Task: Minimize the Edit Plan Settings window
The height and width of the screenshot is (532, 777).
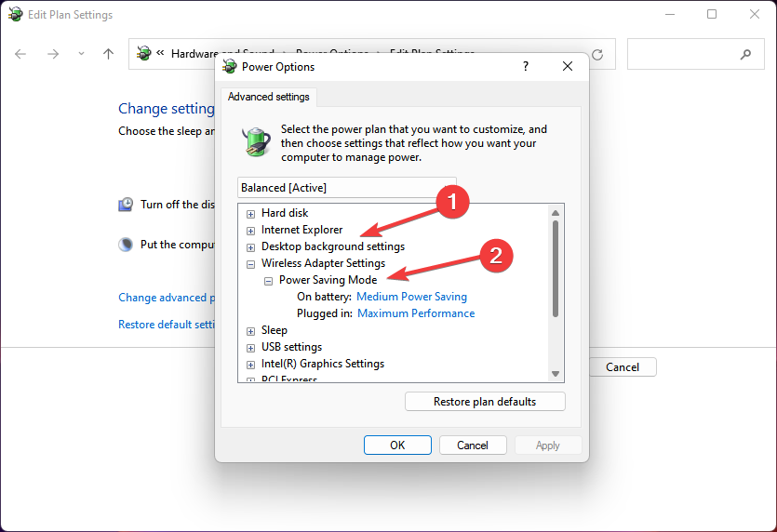Action: coord(670,14)
